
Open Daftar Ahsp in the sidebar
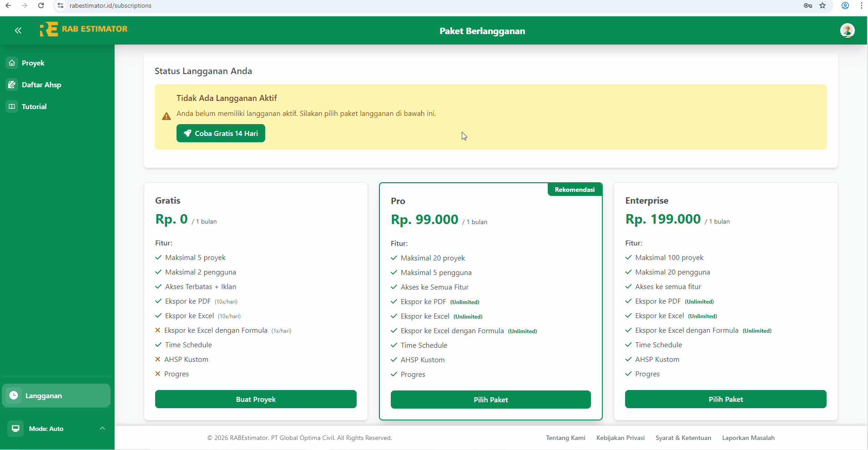click(41, 85)
